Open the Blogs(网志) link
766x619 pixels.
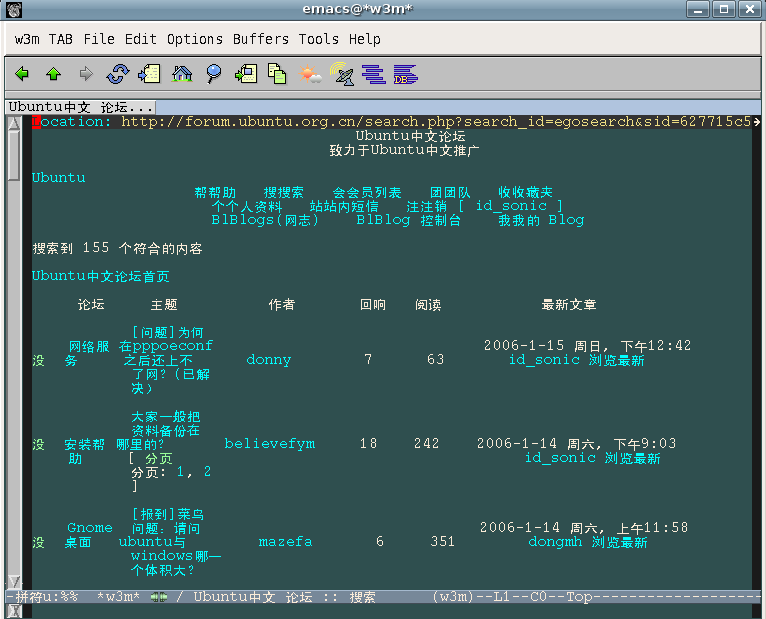(x=265, y=220)
